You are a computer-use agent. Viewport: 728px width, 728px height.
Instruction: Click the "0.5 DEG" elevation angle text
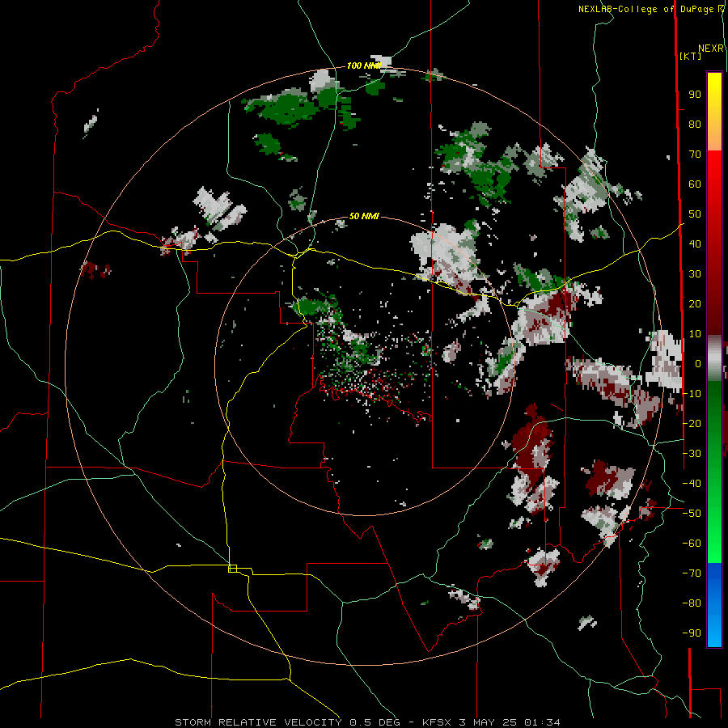[x=375, y=722]
